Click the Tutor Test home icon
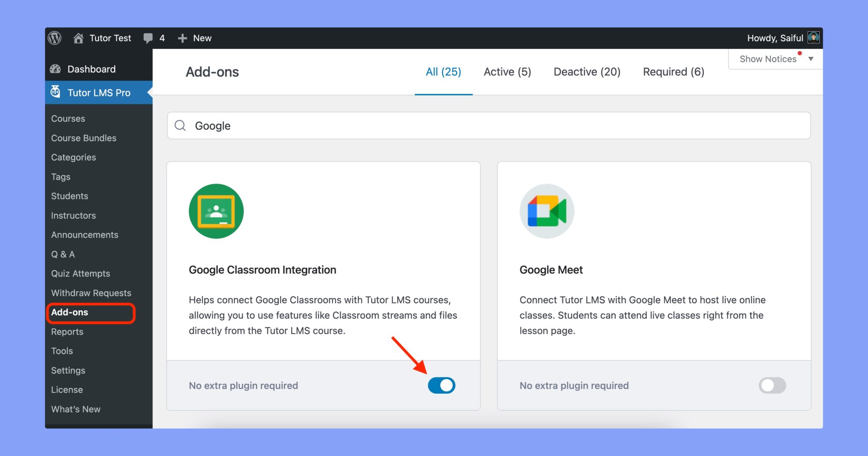 click(x=78, y=38)
